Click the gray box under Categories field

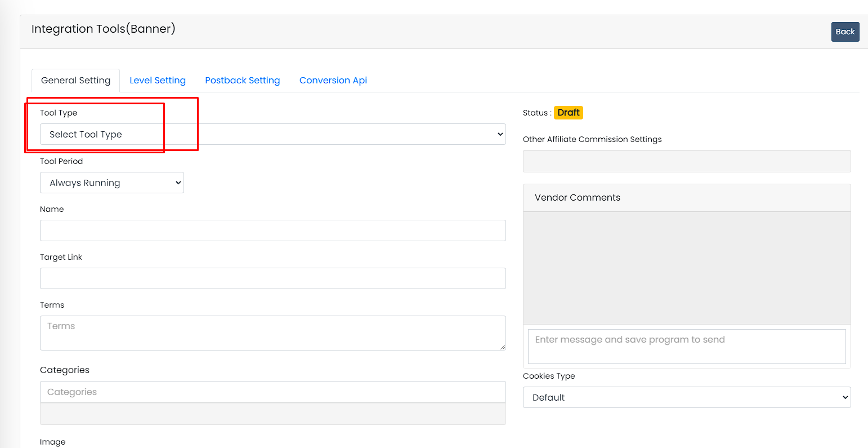pyautogui.click(x=272, y=414)
